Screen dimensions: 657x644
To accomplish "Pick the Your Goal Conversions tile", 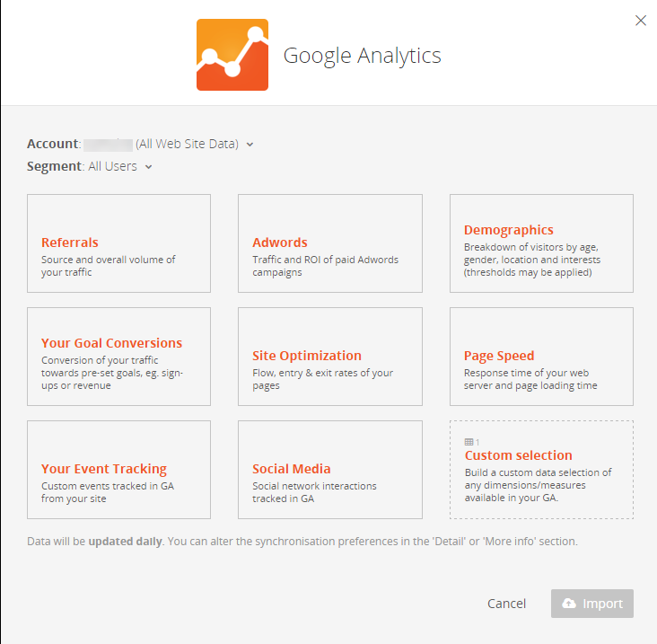I will point(118,357).
